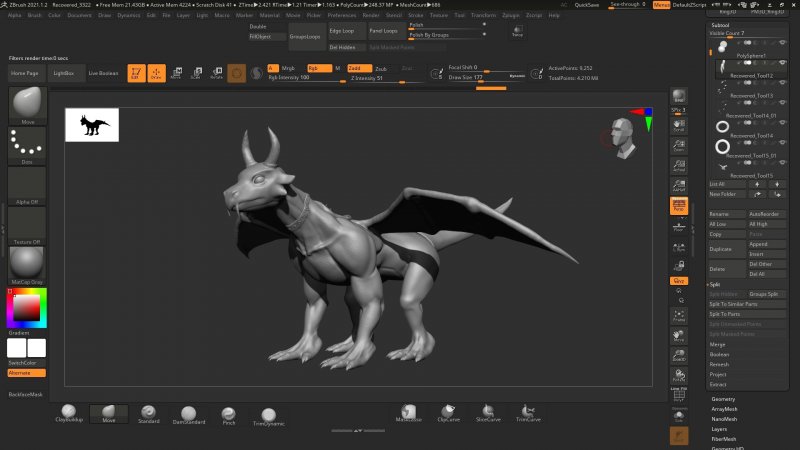Select the Move transform icon beside Draw

pos(177,73)
